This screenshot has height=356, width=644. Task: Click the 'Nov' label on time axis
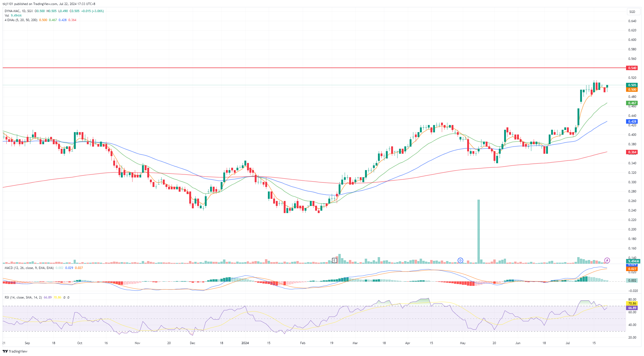(138, 343)
